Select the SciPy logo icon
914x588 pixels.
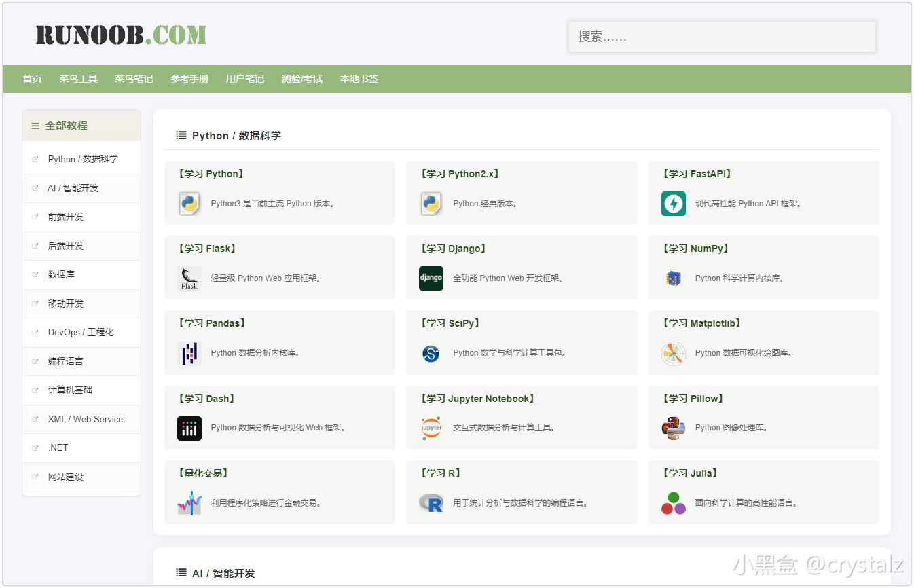431,353
